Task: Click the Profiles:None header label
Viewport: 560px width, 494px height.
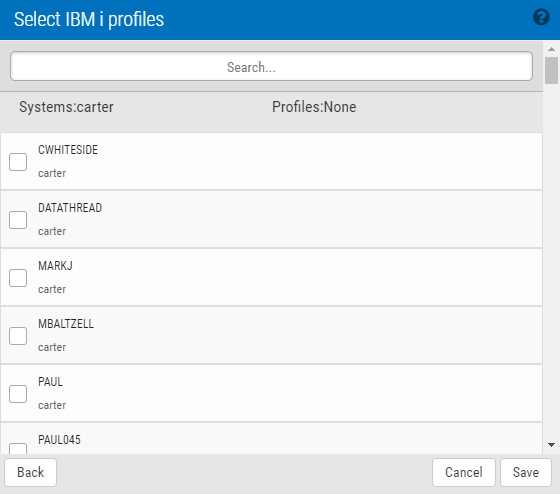Action: [314, 107]
